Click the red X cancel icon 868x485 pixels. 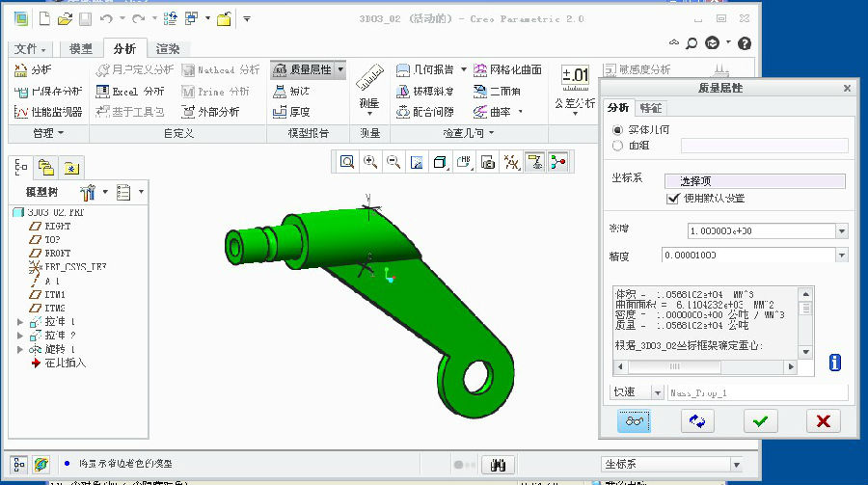click(822, 420)
